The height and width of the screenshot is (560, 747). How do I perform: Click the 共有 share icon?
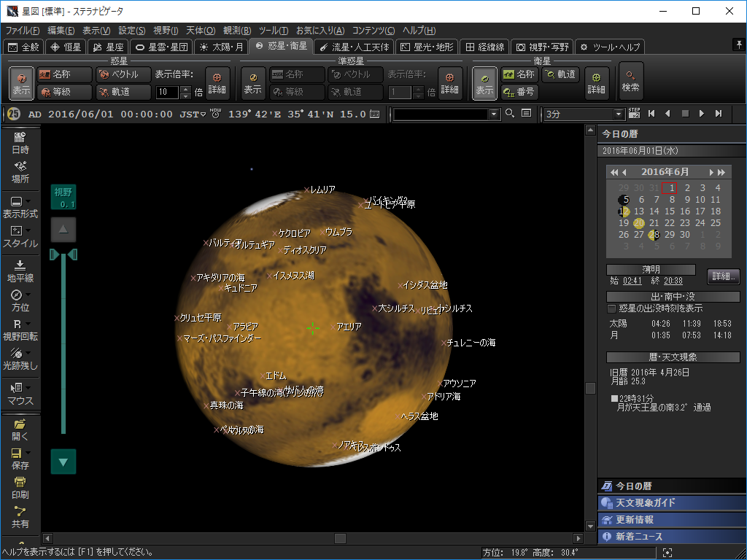coord(20,516)
